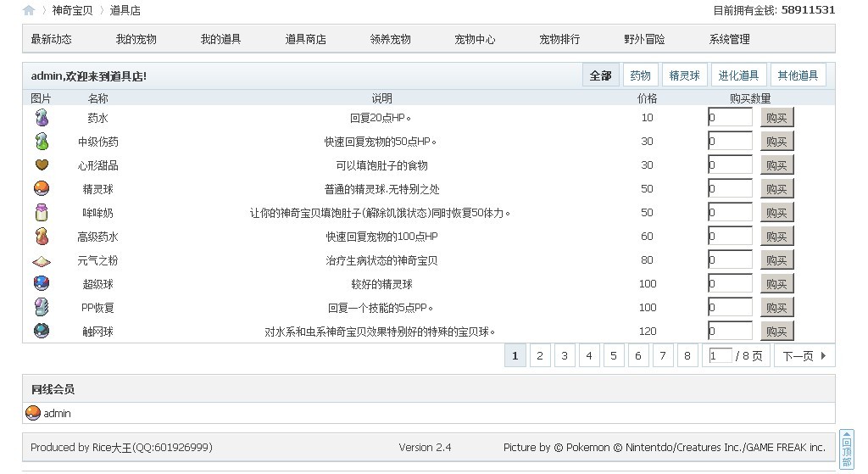Click the 药水 potion icon
Viewport: 868px width, 474px height.
[x=42, y=117]
